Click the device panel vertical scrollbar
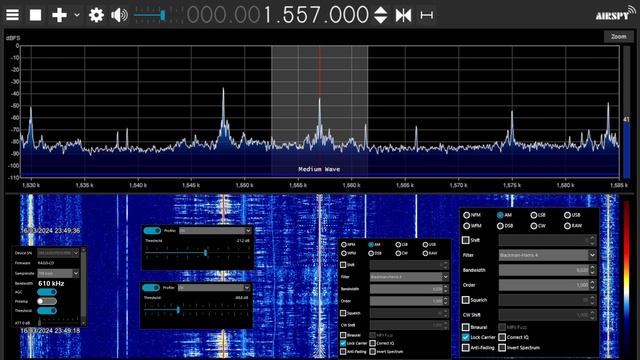 point(84,286)
